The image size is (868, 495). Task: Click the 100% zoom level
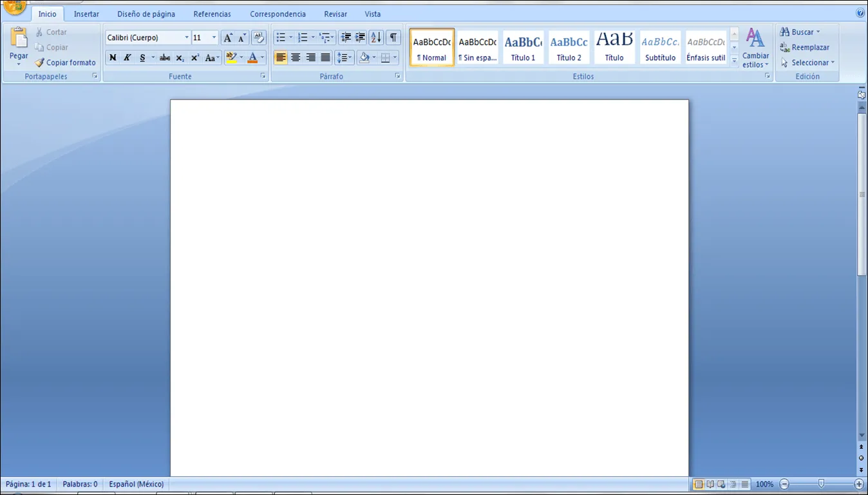coord(764,484)
